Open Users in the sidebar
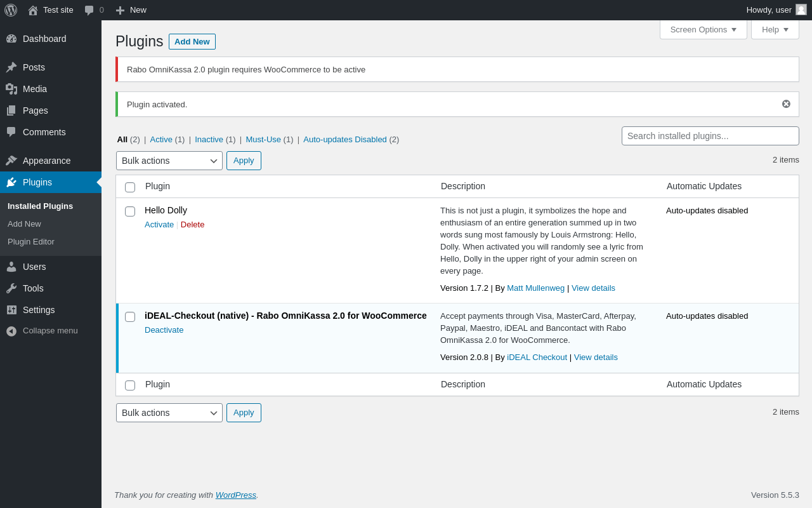Screen dimensions: 812x508 [51, 267]
